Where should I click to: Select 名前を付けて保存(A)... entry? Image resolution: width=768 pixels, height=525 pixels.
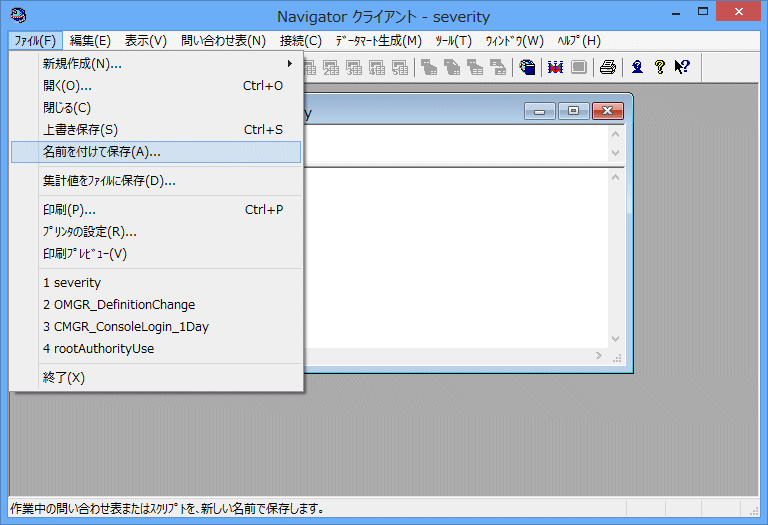[156, 152]
